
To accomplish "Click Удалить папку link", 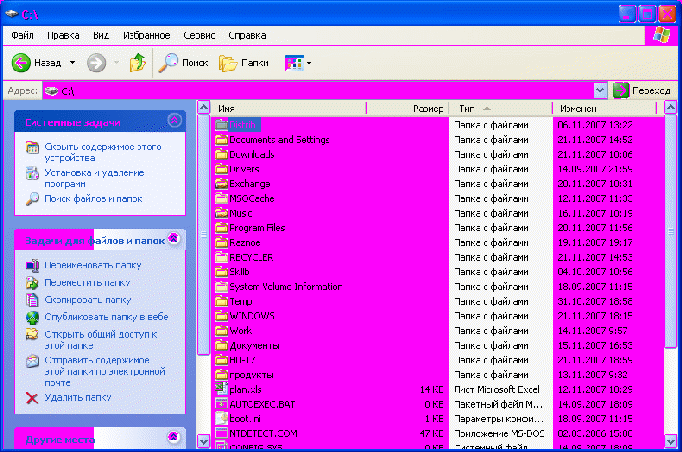I will pyautogui.click(x=78, y=397).
